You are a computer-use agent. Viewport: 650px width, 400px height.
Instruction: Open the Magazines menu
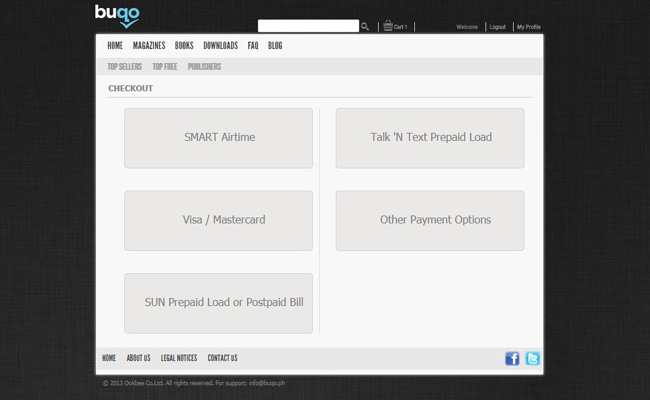[x=149, y=46]
